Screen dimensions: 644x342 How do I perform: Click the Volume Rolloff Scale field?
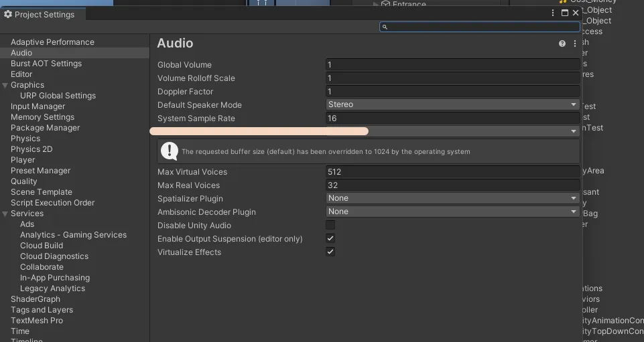click(452, 78)
